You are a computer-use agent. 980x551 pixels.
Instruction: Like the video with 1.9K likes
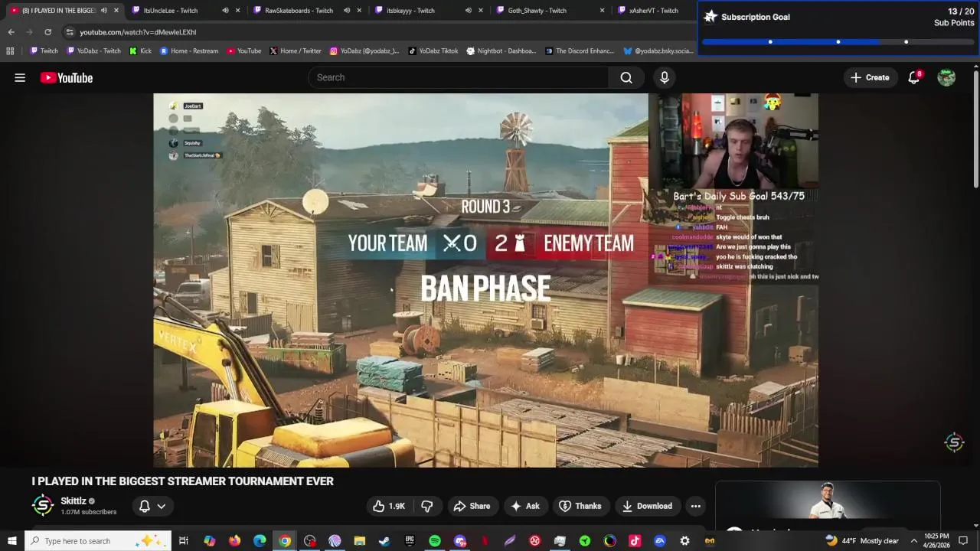(x=389, y=506)
